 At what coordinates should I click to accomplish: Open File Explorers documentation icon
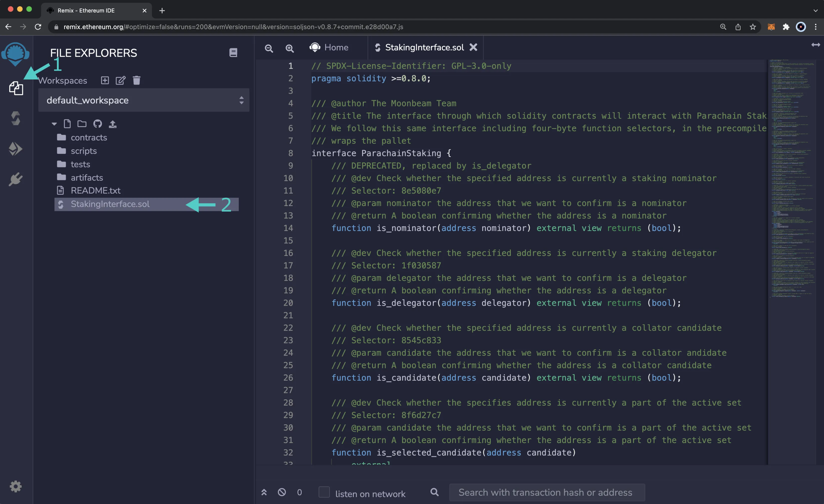(x=233, y=52)
